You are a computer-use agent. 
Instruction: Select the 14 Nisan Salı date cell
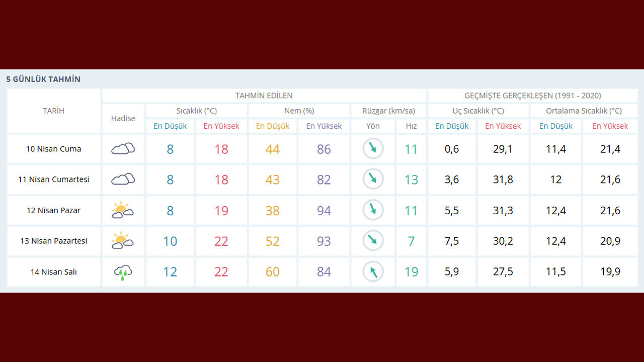click(x=53, y=272)
